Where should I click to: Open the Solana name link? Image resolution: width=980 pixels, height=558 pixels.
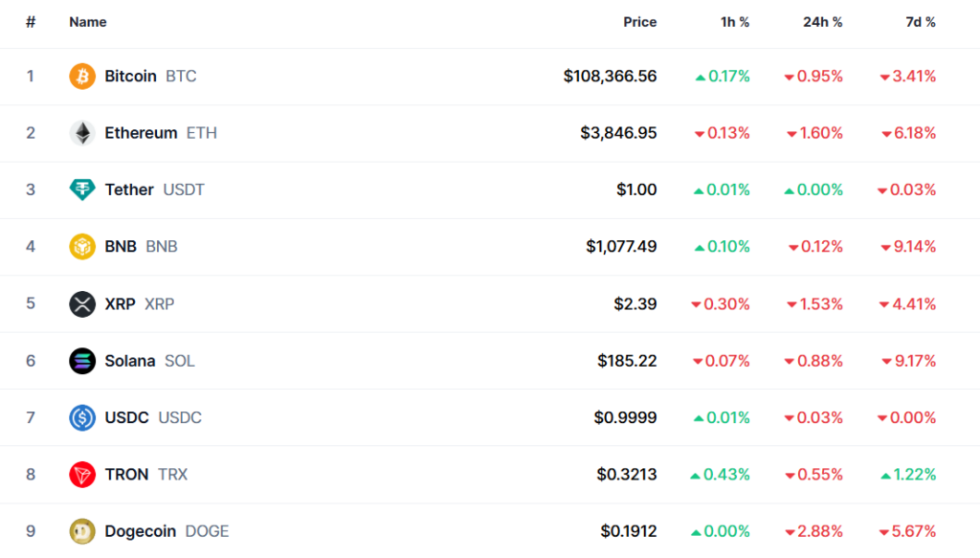pos(130,361)
